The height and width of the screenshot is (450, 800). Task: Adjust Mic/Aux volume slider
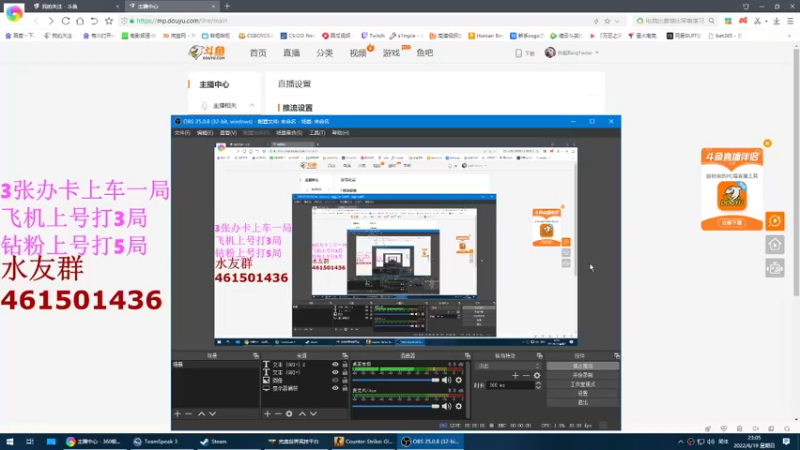click(x=396, y=406)
